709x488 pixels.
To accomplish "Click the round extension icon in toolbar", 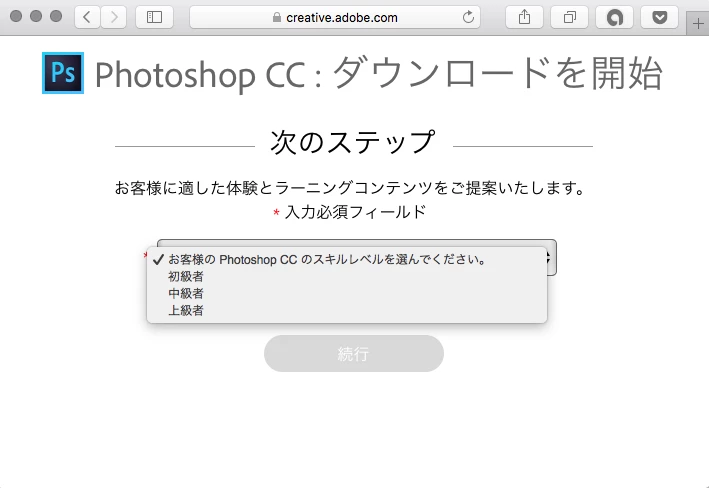I will coord(614,17).
